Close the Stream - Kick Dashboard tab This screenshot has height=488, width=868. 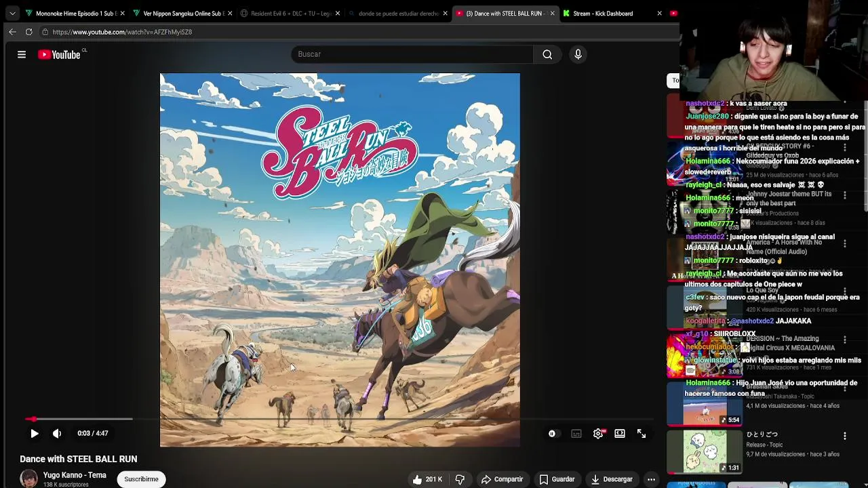[659, 14]
